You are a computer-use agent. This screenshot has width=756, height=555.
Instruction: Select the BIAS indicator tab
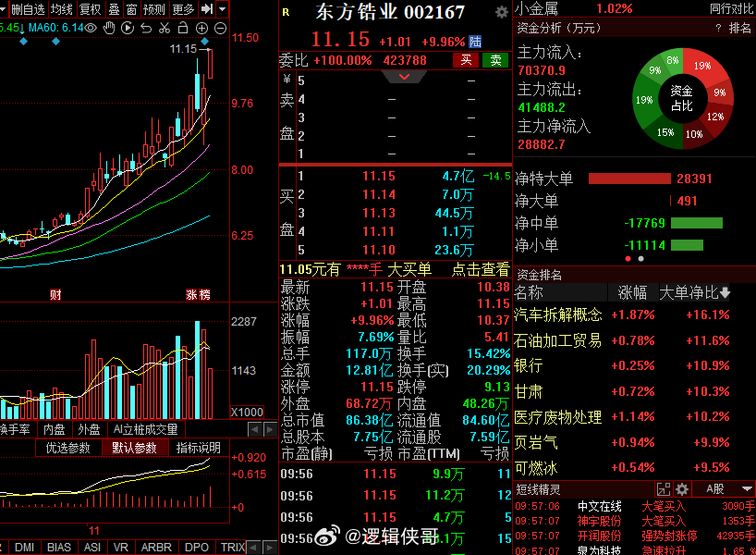pos(58,547)
